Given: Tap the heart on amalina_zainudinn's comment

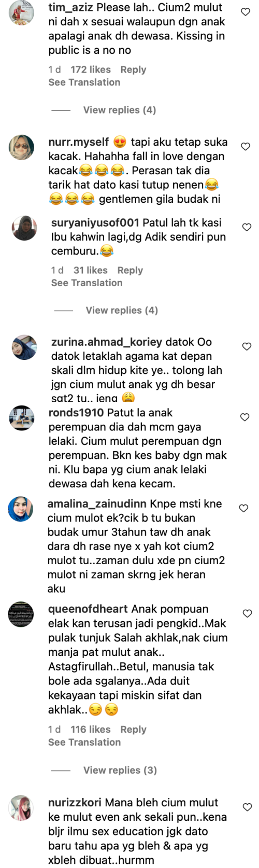Looking at the screenshot, I should point(244,508).
